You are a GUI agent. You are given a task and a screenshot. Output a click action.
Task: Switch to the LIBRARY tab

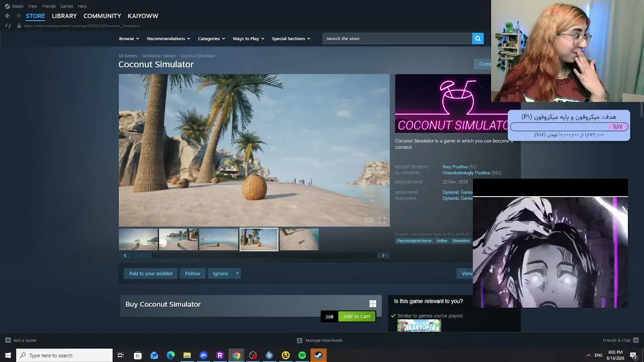(x=64, y=16)
